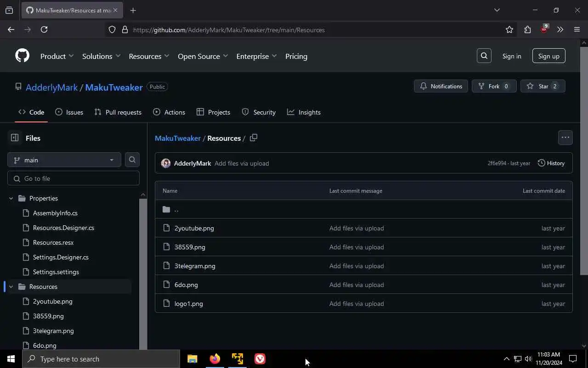Open a new browser tab
The image size is (588, 368).
pos(133,10)
